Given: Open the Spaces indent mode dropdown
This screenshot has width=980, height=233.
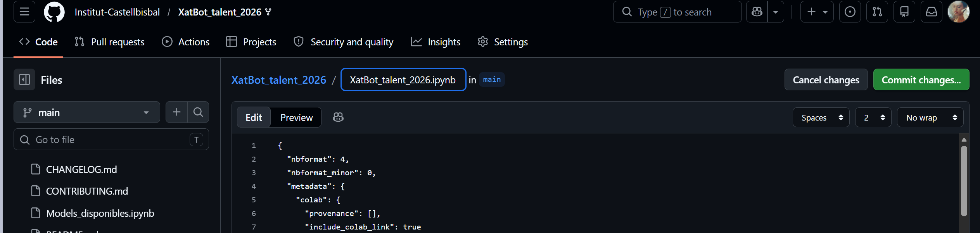Looking at the screenshot, I should (x=821, y=117).
